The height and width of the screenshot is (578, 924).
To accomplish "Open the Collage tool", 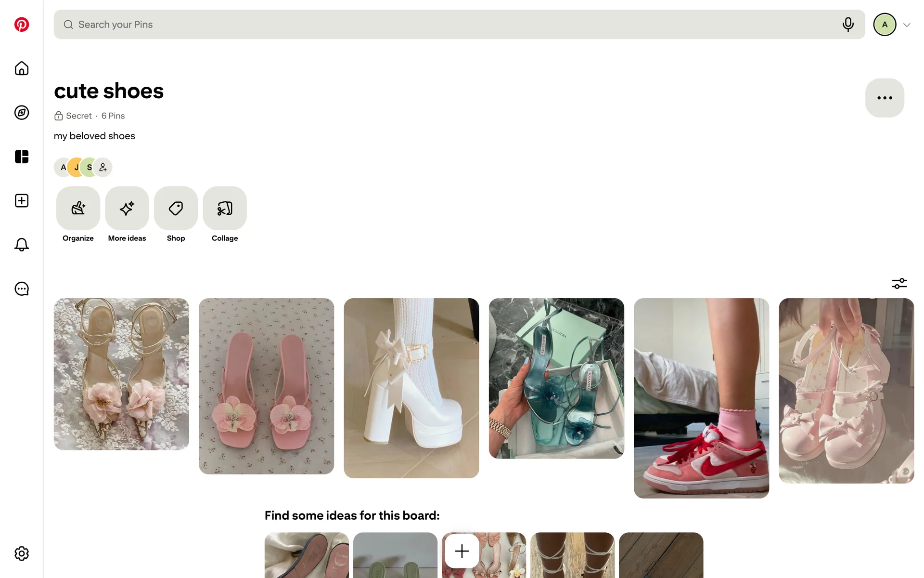I will (x=225, y=209).
